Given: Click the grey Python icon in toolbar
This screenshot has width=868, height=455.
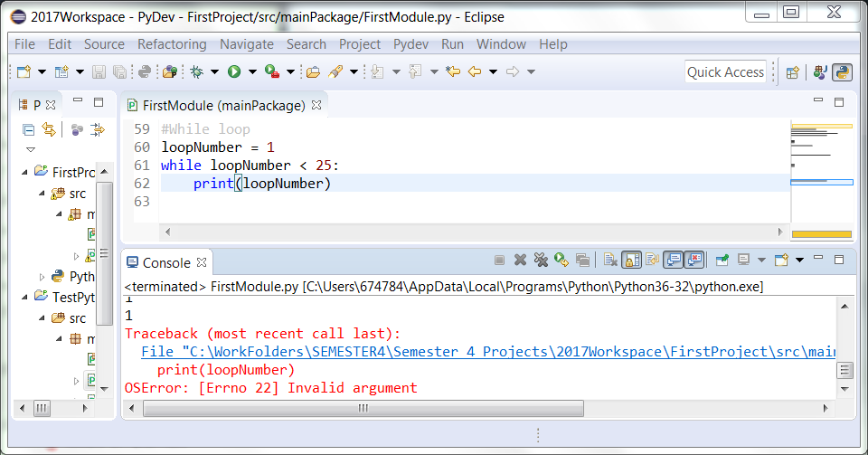Looking at the screenshot, I should 145,71.
